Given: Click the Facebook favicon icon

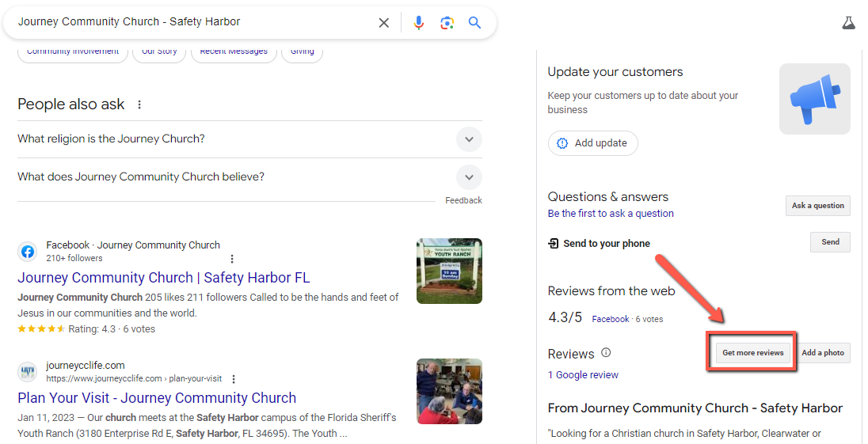Looking at the screenshot, I should point(28,252).
